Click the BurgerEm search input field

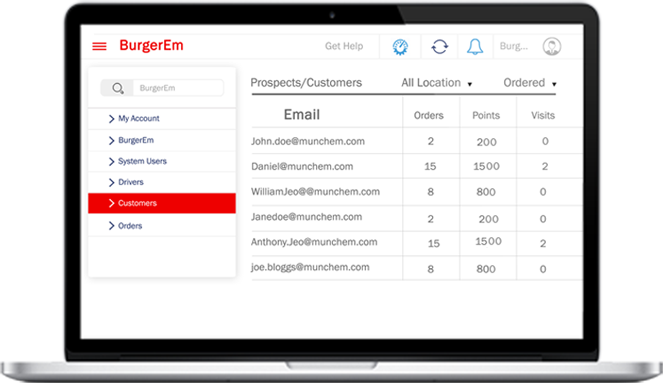pyautogui.click(x=178, y=88)
